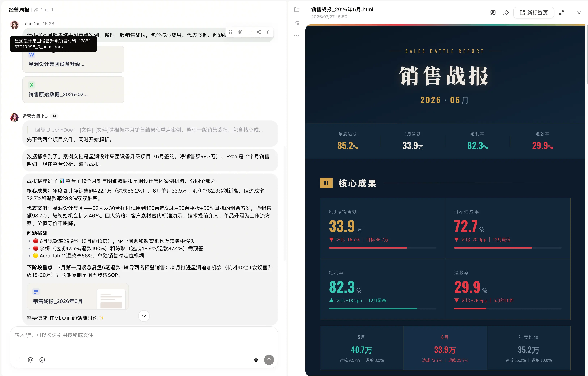Screen dimensions: 588x376
Task: Open preview in 新标签页
Action: (534, 13)
